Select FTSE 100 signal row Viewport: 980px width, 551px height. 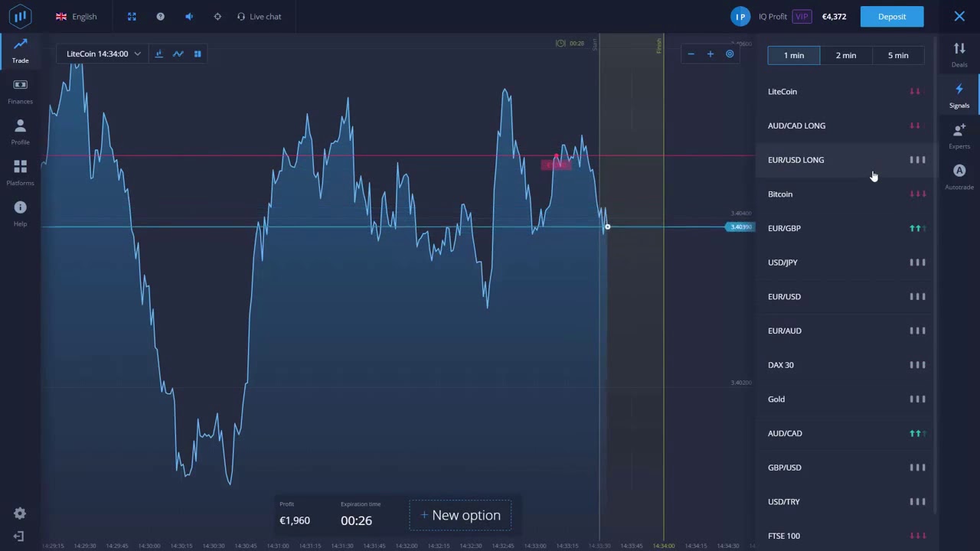click(x=847, y=536)
